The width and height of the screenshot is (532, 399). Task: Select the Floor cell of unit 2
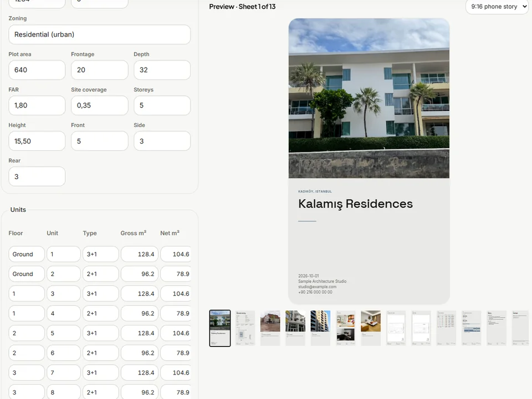click(27, 274)
